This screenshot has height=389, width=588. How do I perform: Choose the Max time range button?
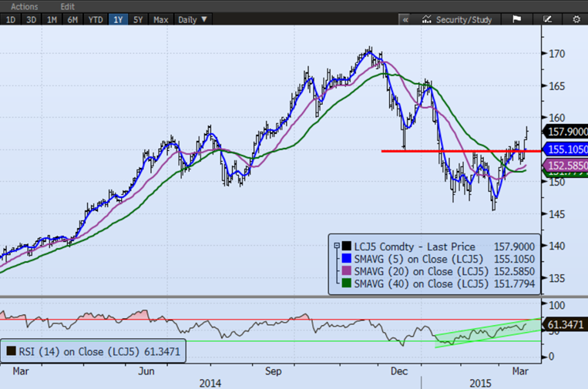160,19
